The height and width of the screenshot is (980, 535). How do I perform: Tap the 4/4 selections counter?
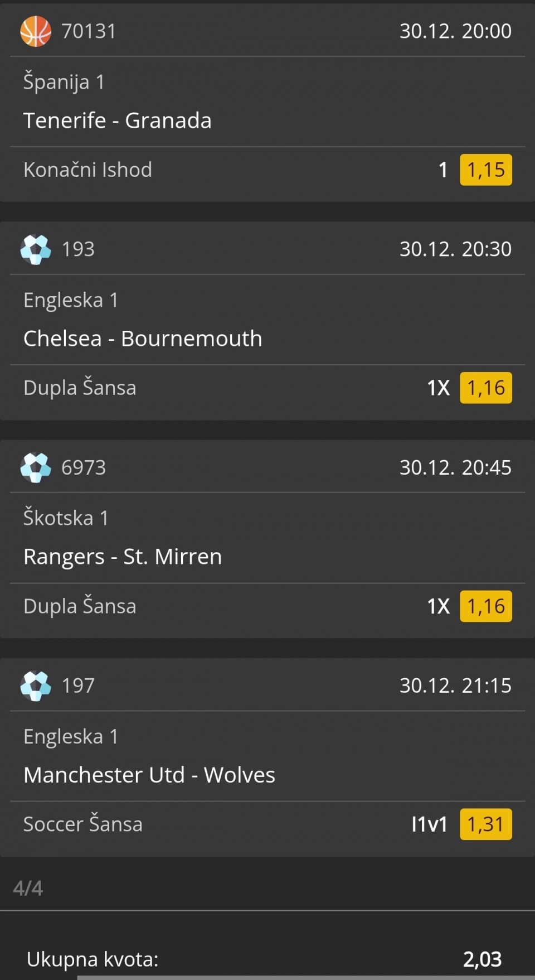(x=28, y=888)
